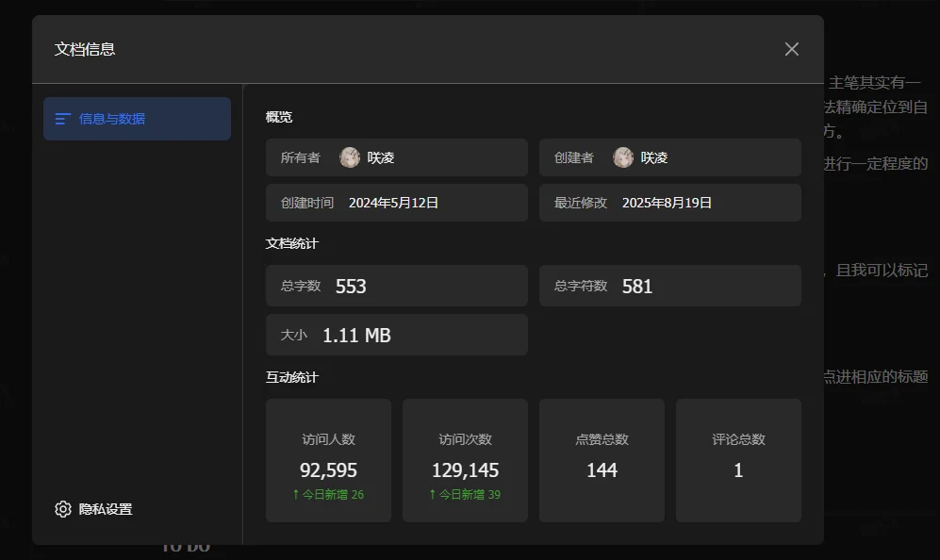The height and width of the screenshot is (560, 940).
Task: Click the 创建时间 2024年5月12日 field
Action: click(x=396, y=203)
